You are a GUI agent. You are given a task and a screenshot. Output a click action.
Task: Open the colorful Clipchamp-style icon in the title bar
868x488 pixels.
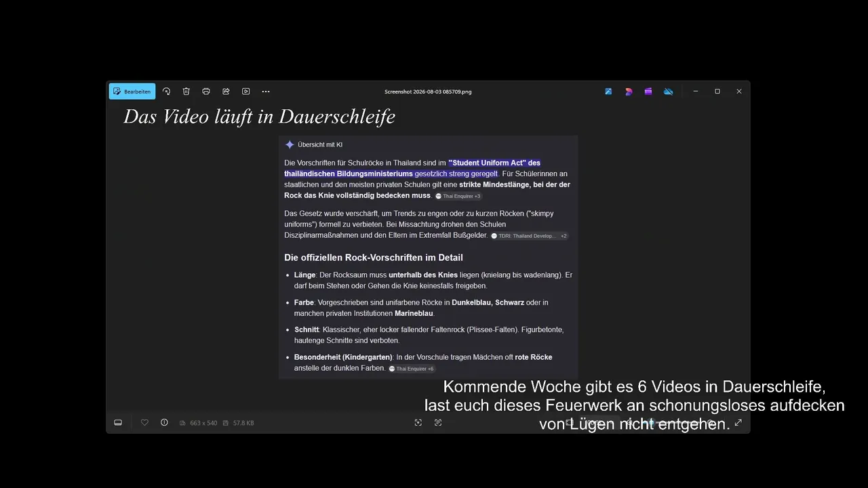click(x=629, y=91)
